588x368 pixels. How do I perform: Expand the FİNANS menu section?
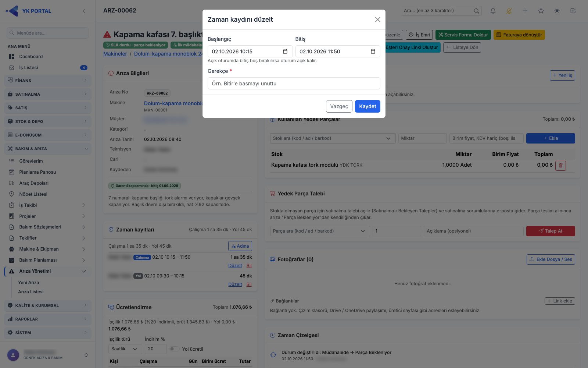click(48, 80)
